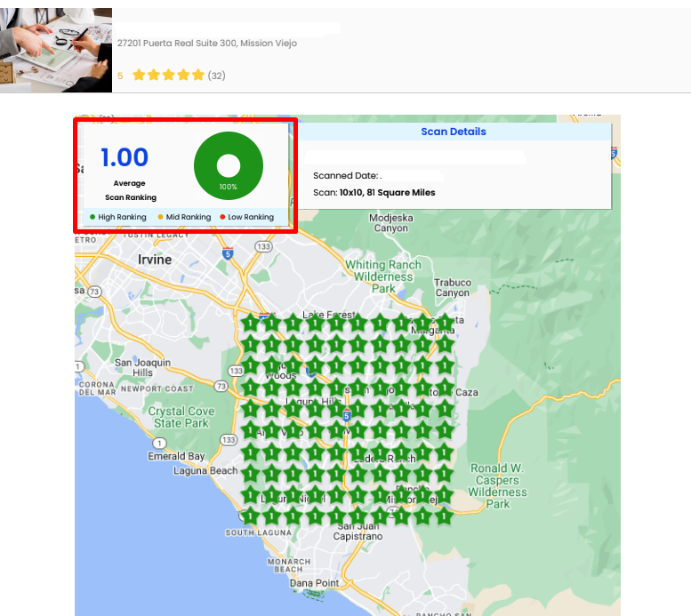691x616 pixels.
Task: Click Whiting Ranch Wilderness Park label
Action: tap(383, 276)
